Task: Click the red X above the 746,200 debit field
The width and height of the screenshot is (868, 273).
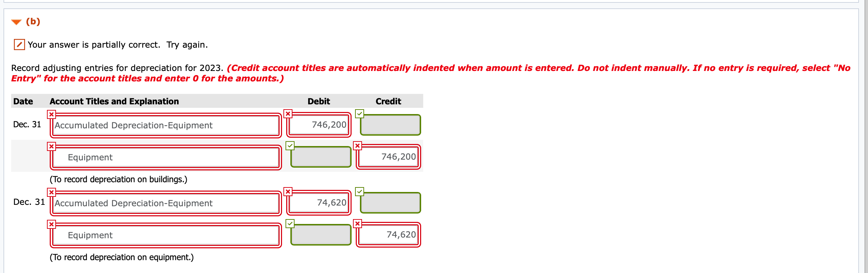Action: [x=289, y=113]
